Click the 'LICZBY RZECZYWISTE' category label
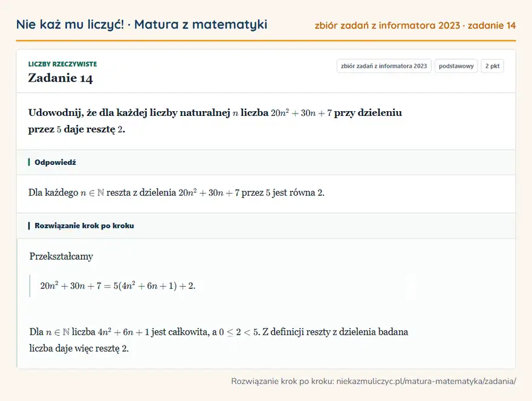Viewport: 532px width, 401px height. pyautogui.click(x=62, y=64)
